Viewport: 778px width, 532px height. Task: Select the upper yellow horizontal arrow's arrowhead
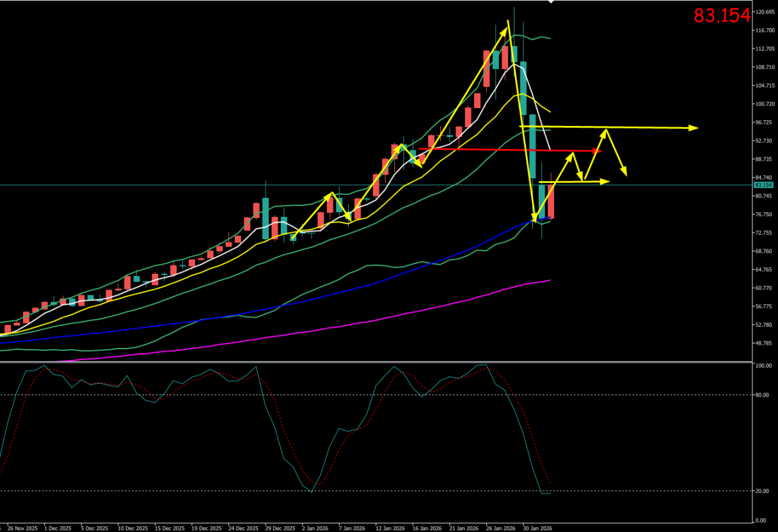click(x=694, y=128)
